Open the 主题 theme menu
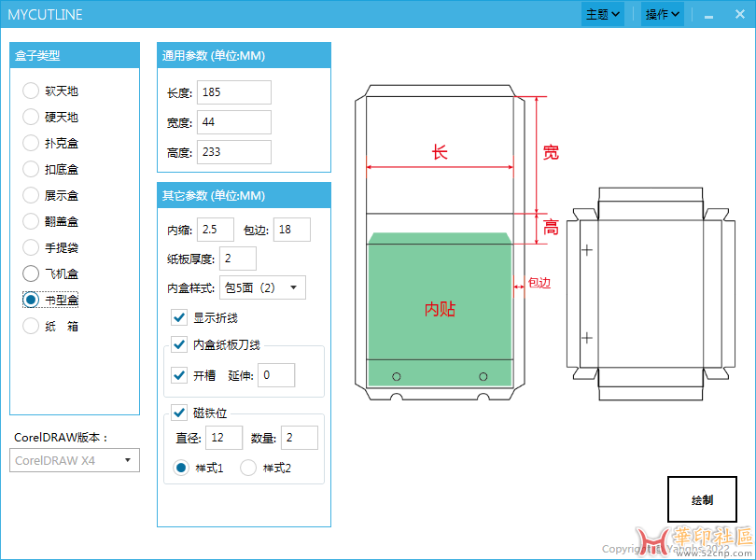756x560 pixels. [x=603, y=15]
